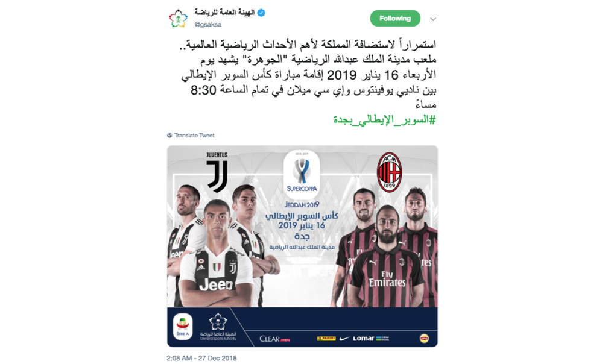Open the Arabic account display name
608x364 pixels.
224,13
